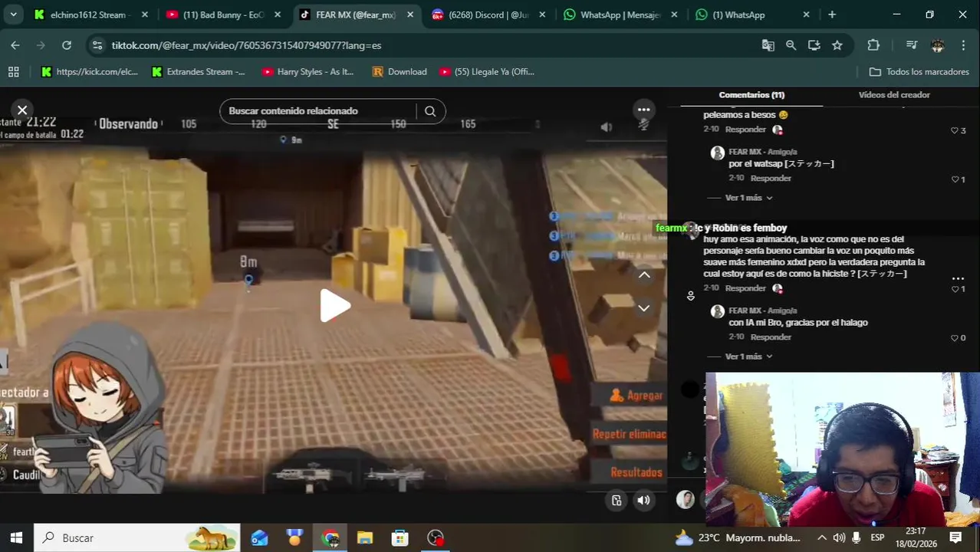Switch to the Comentarios (11) tab
This screenshot has height=552, width=980.
(x=751, y=95)
